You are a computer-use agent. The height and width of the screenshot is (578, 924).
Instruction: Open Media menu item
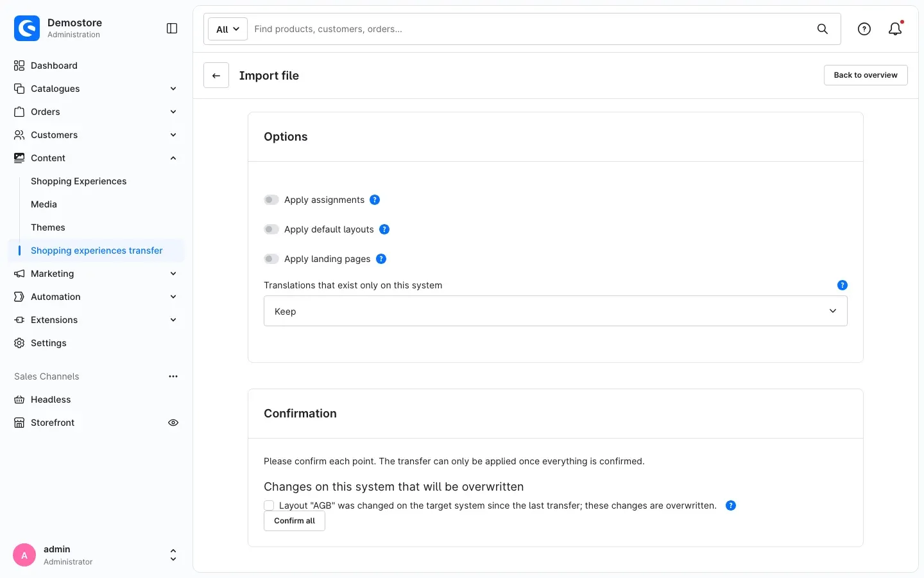click(x=44, y=204)
